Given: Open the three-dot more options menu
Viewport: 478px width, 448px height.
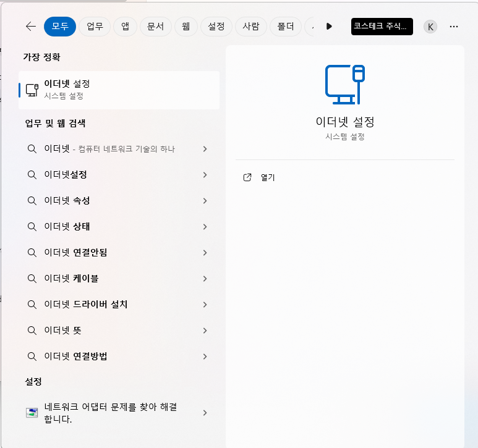Looking at the screenshot, I should coord(454,27).
